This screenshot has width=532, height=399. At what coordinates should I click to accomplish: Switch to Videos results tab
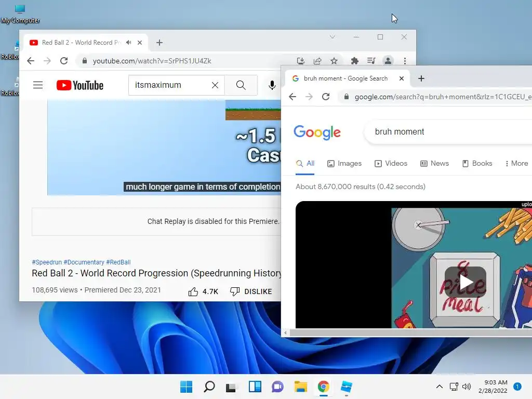tap(391, 164)
